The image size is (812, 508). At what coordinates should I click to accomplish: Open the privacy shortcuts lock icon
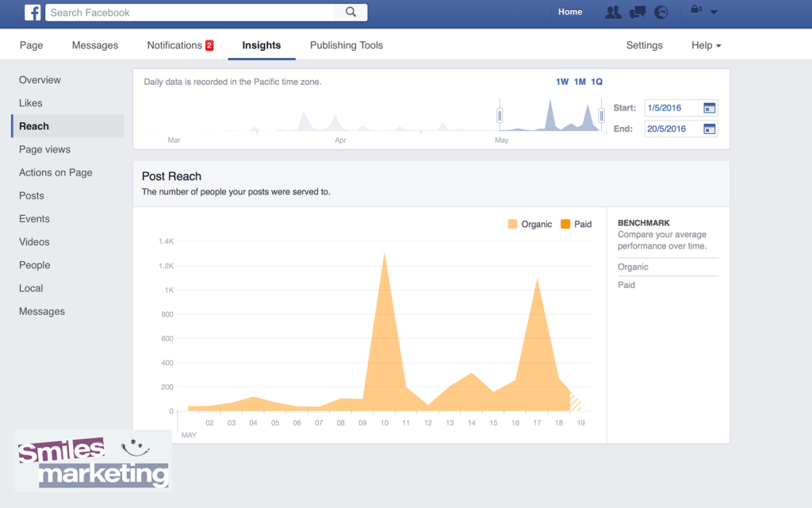[695, 12]
